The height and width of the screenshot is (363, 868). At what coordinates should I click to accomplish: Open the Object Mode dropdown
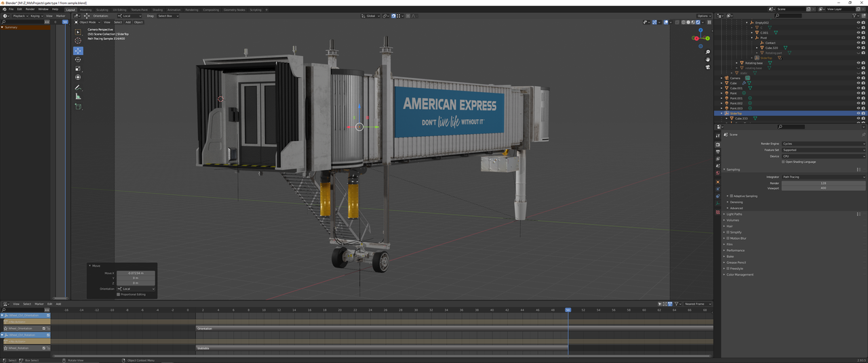[x=88, y=22]
